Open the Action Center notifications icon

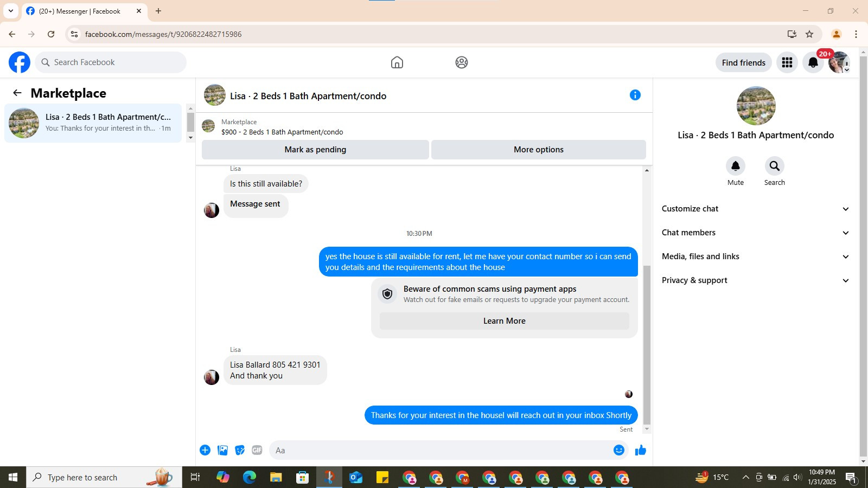coord(851,477)
